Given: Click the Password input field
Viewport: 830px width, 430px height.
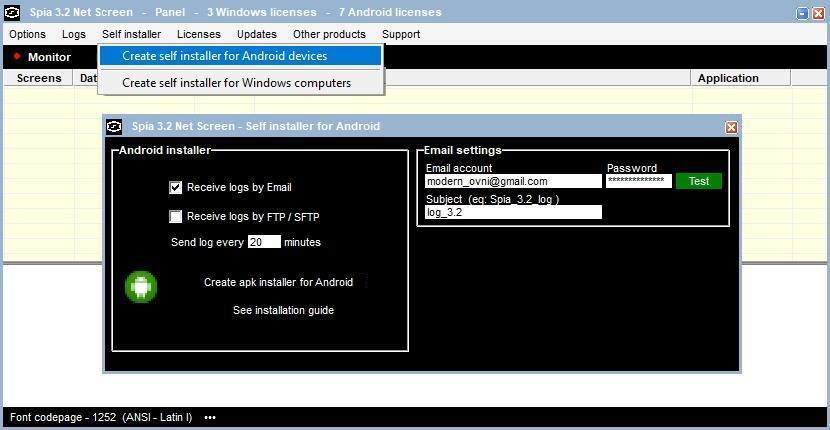Looking at the screenshot, I should [639, 181].
